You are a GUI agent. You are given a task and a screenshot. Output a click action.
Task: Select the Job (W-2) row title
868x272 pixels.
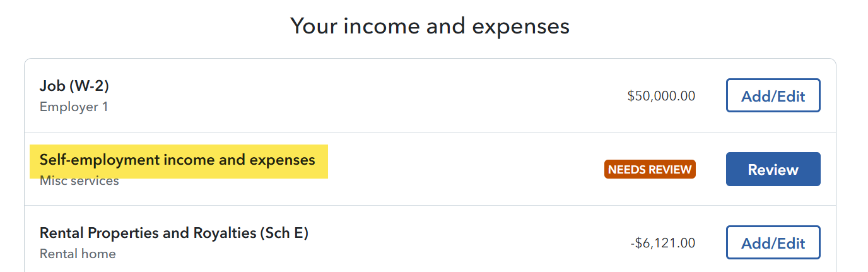click(x=74, y=86)
